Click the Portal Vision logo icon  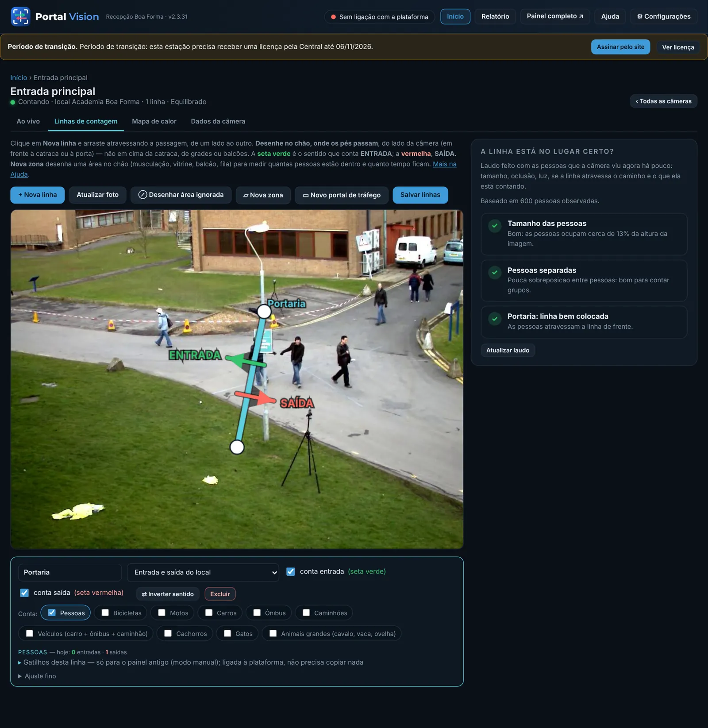[x=20, y=16]
